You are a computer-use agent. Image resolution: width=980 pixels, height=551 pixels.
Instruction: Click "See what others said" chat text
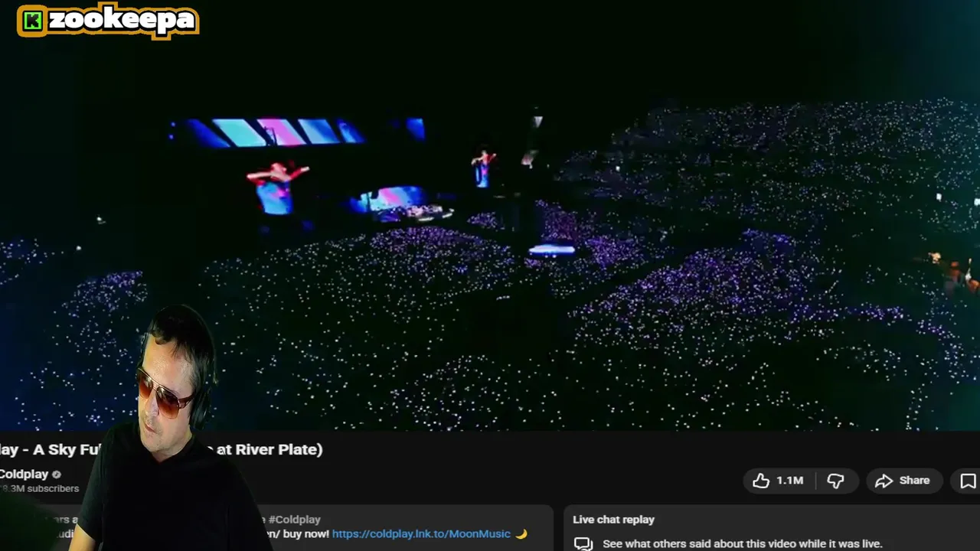[x=742, y=543]
